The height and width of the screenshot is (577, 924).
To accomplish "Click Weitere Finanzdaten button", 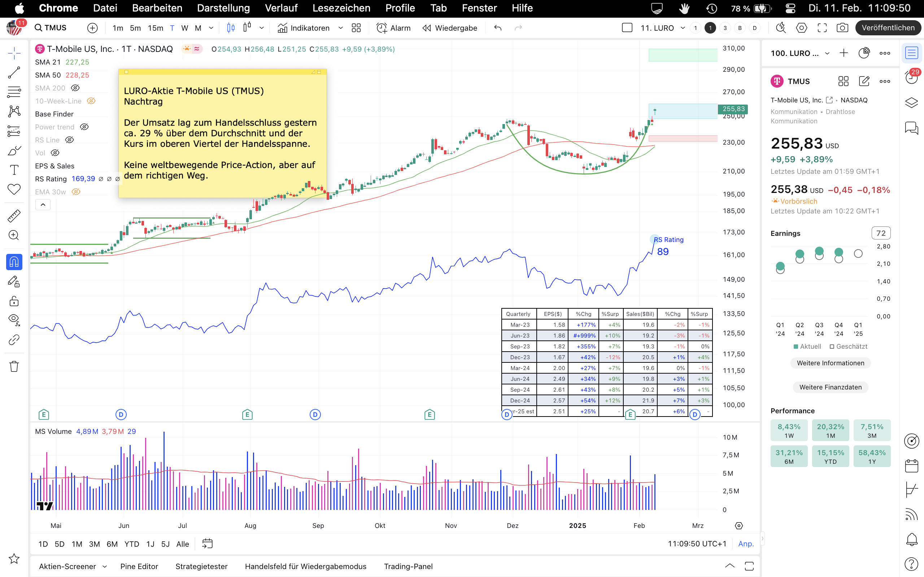I will (x=830, y=387).
